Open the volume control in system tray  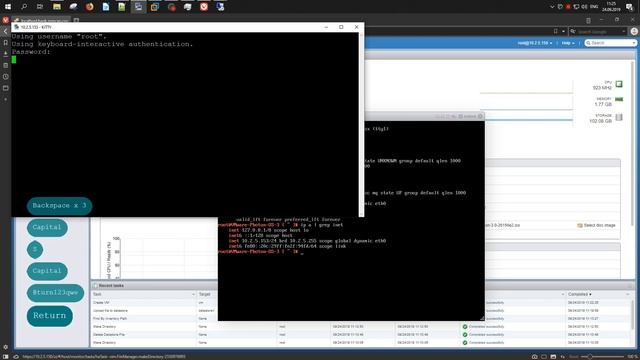pos(584,7)
